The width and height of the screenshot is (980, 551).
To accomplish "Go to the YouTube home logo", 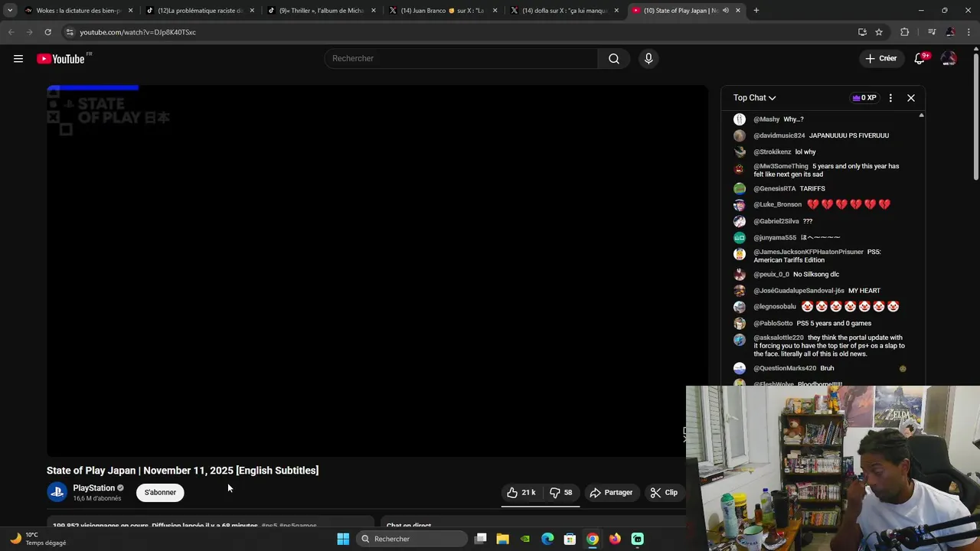I will pyautogui.click(x=60, y=59).
